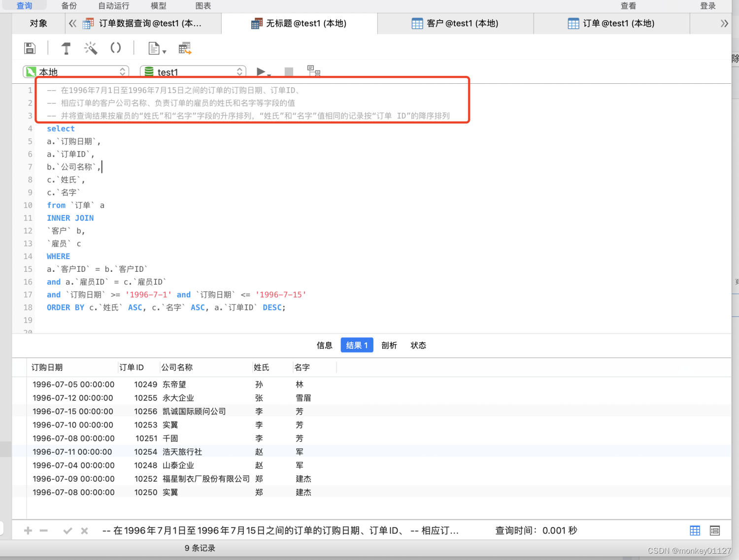The width and height of the screenshot is (739, 560).
Task: Select the 千固 cell
Action: point(170,438)
